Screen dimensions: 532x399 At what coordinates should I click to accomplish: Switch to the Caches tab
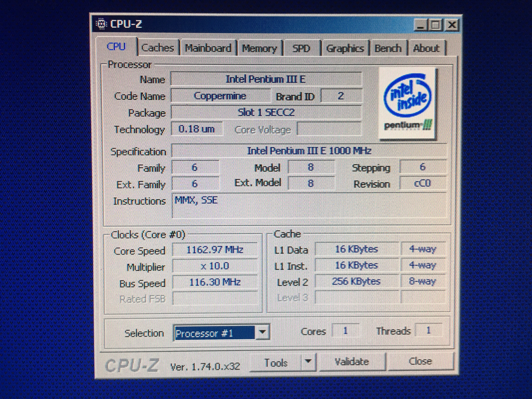158,48
